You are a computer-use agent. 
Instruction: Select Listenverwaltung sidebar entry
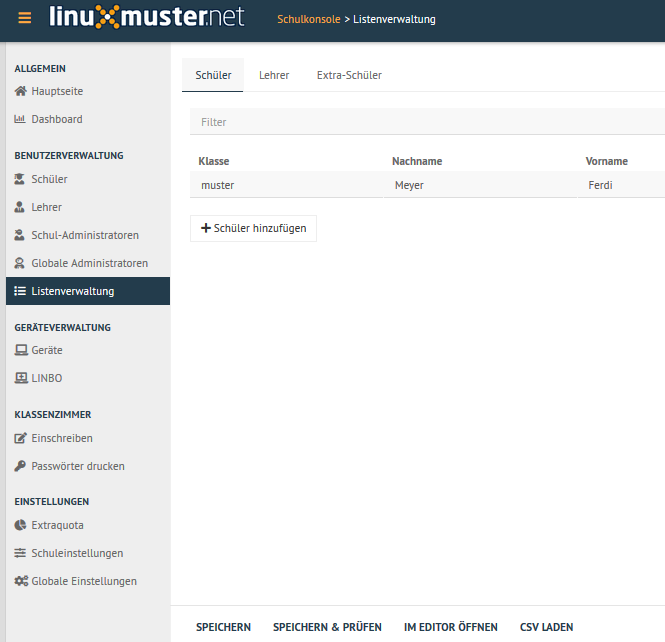(x=88, y=291)
